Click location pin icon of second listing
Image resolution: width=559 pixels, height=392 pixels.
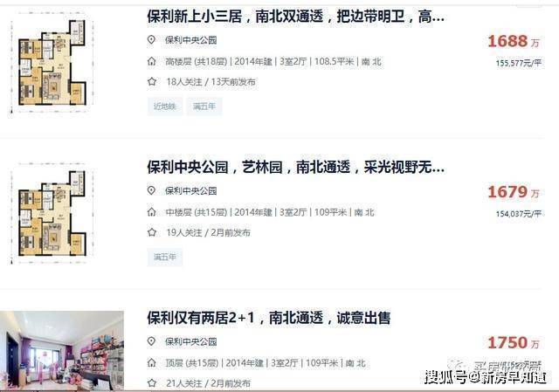(x=151, y=190)
